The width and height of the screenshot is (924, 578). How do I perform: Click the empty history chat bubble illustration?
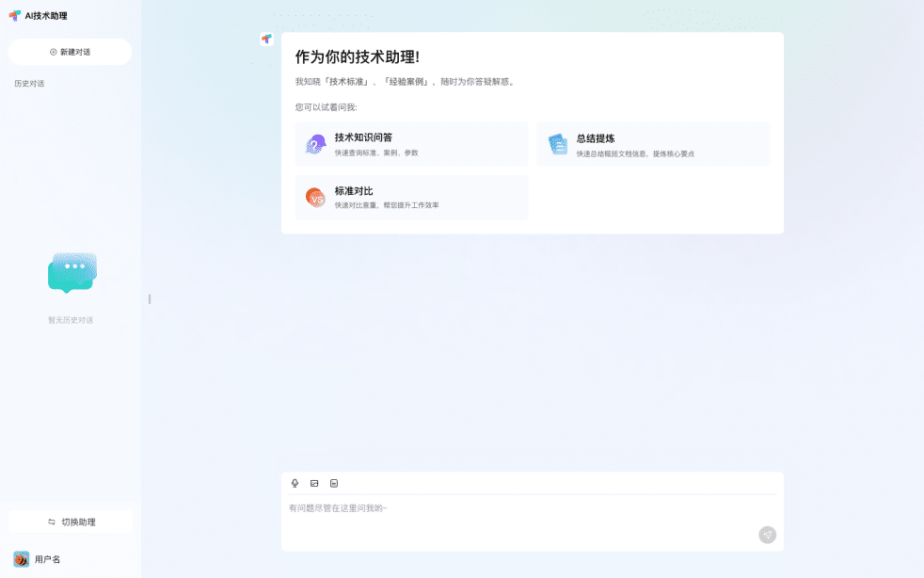point(72,273)
